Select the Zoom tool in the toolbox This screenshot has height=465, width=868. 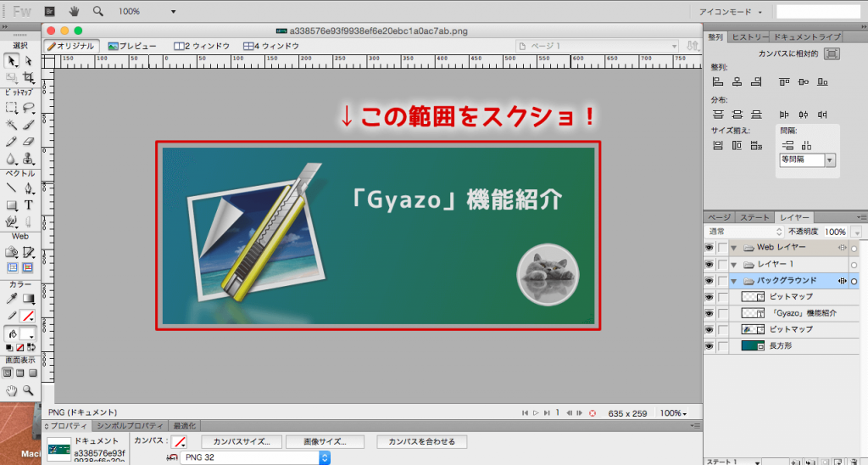tap(28, 390)
